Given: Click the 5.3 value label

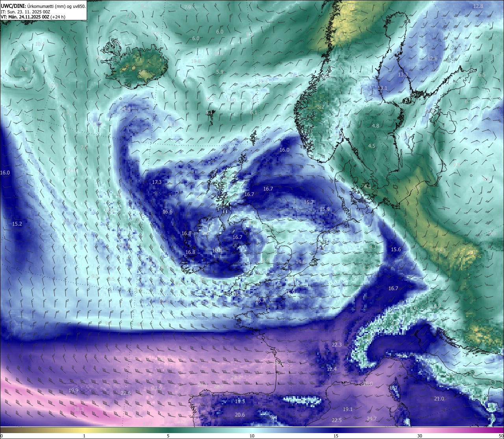Looking at the screenshot, I should [x=493, y=382].
